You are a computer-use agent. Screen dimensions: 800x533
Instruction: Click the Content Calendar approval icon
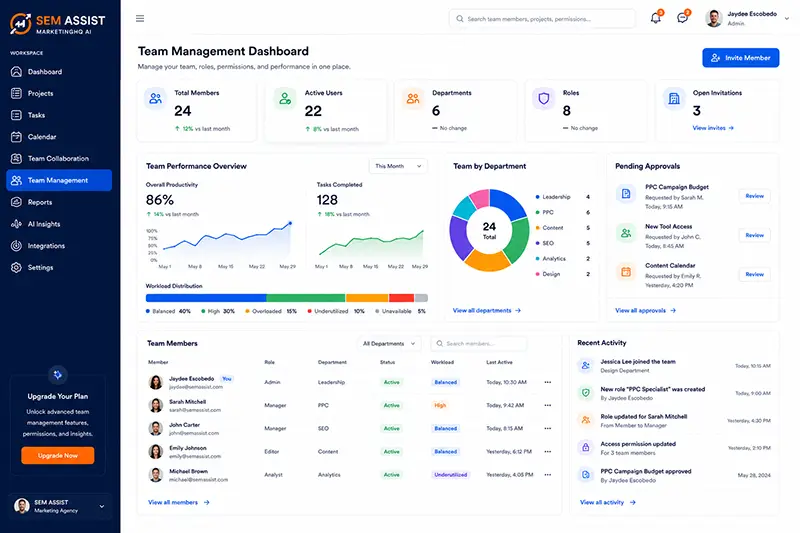point(626,272)
